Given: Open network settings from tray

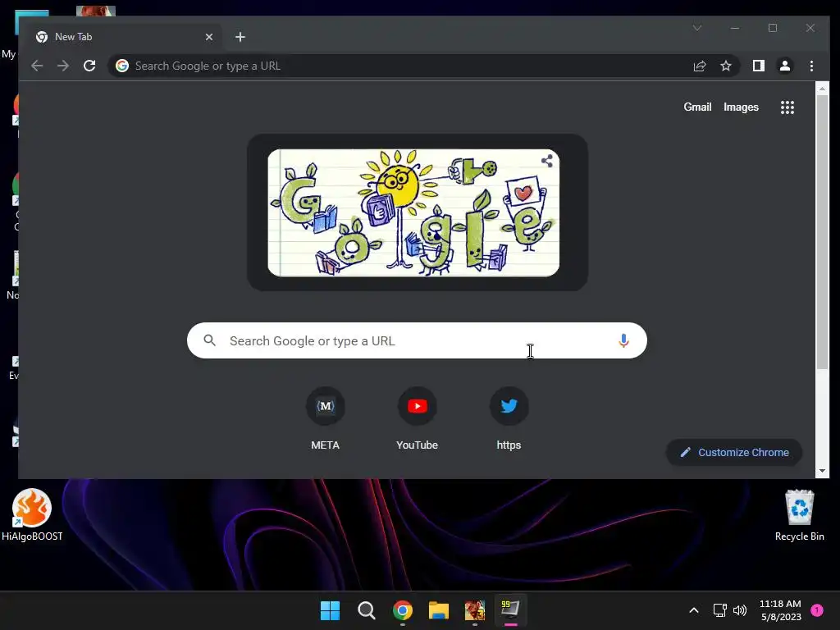Looking at the screenshot, I should coord(719,610).
